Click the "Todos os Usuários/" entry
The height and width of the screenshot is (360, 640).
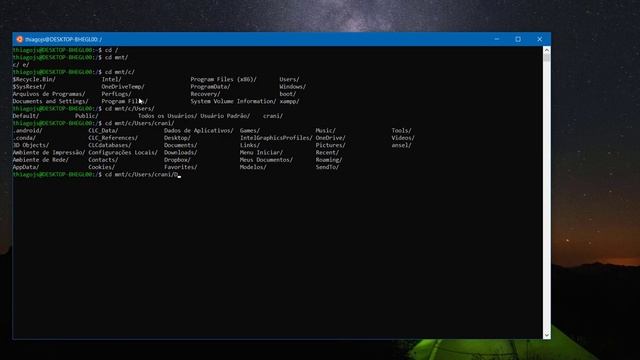coord(167,116)
